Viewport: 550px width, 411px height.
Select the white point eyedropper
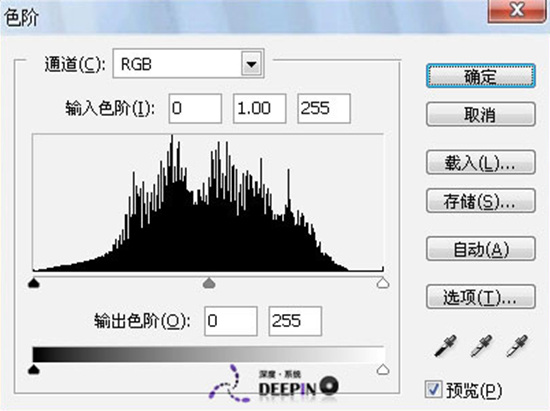click(x=517, y=346)
